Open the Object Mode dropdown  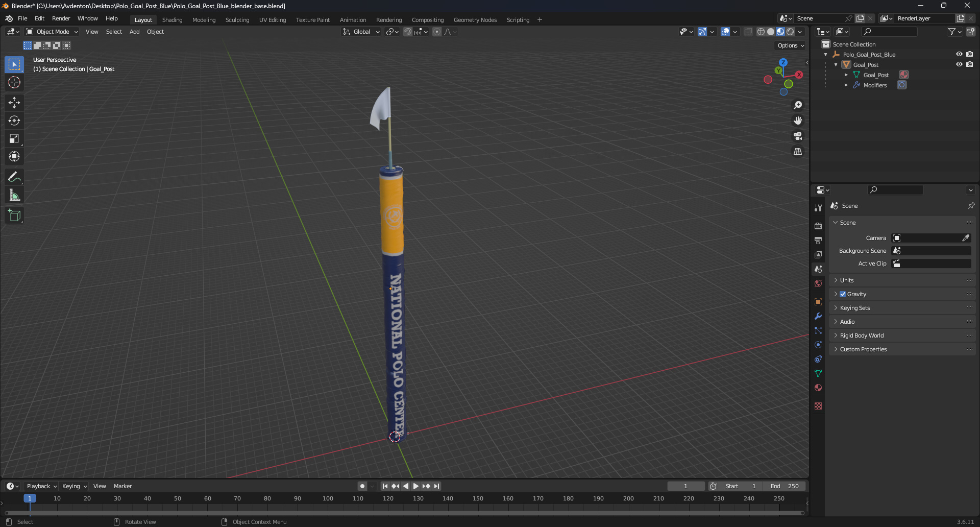click(52, 32)
